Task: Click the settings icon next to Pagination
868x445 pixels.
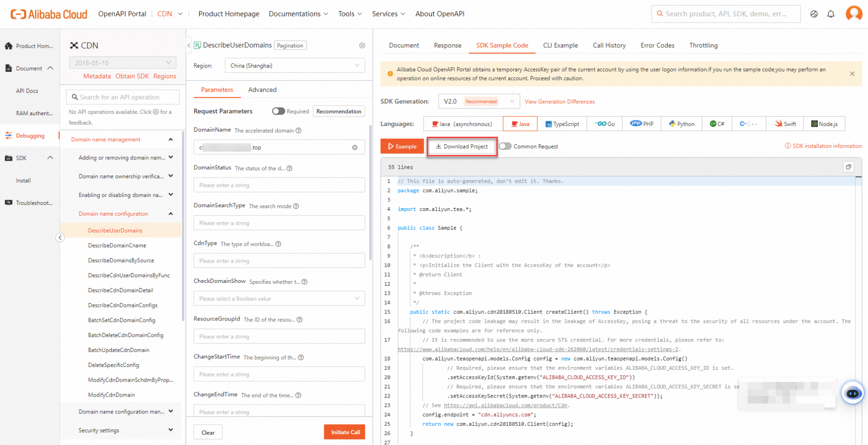Action: (x=362, y=46)
